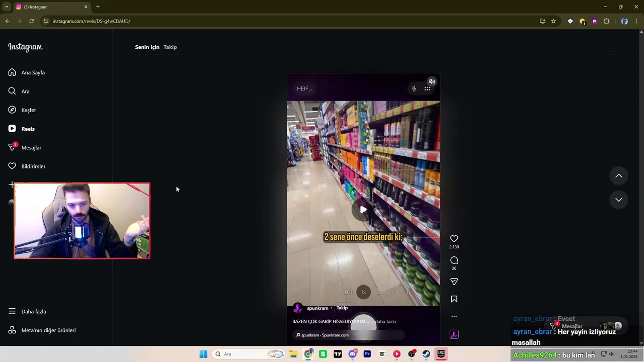This screenshot has width=644, height=362.
Task: Open Mesajlar with notification badge
Action: click(x=25, y=147)
